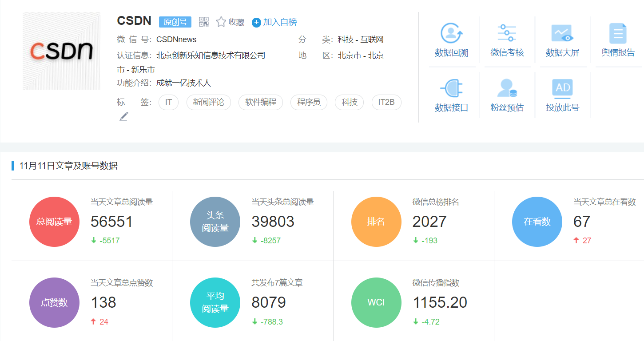Image resolution: width=644 pixels, height=341 pixels.
Task: Click the 数据接口 plug icon
Action: [452, 87]
